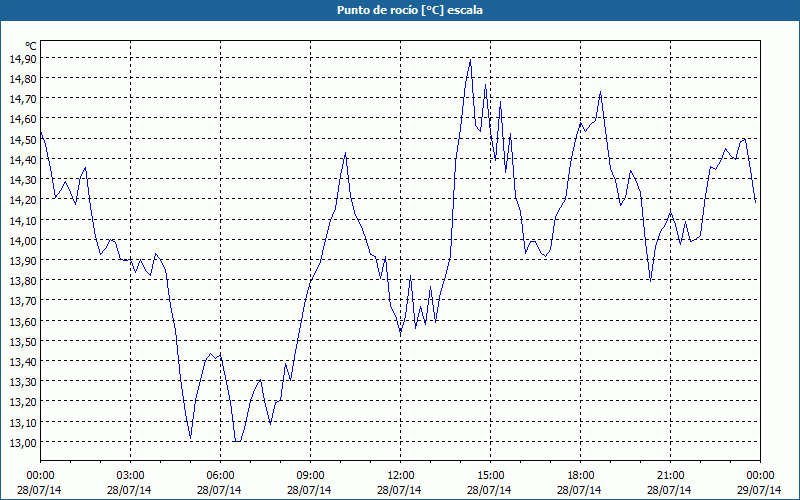The width and height of the screenshot is (800, 500).
Task: Select the 14,80 y-axis label
Action: pos(23,79)
